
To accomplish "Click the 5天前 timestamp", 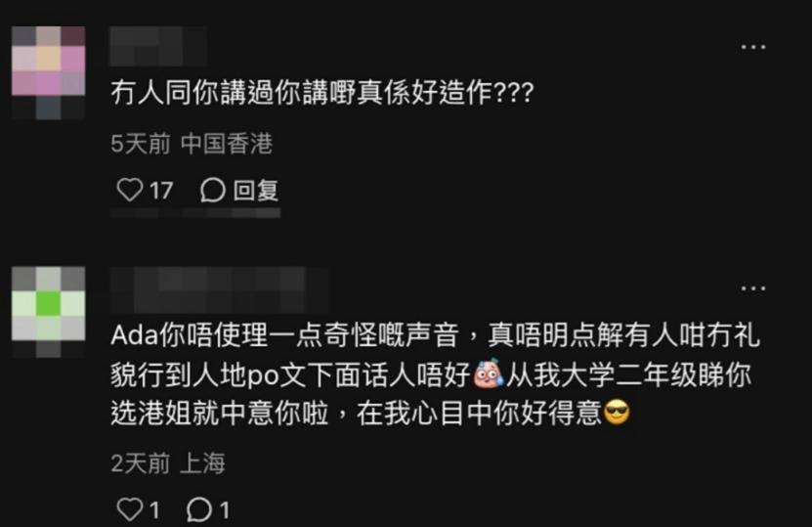I will coord(141,144).
